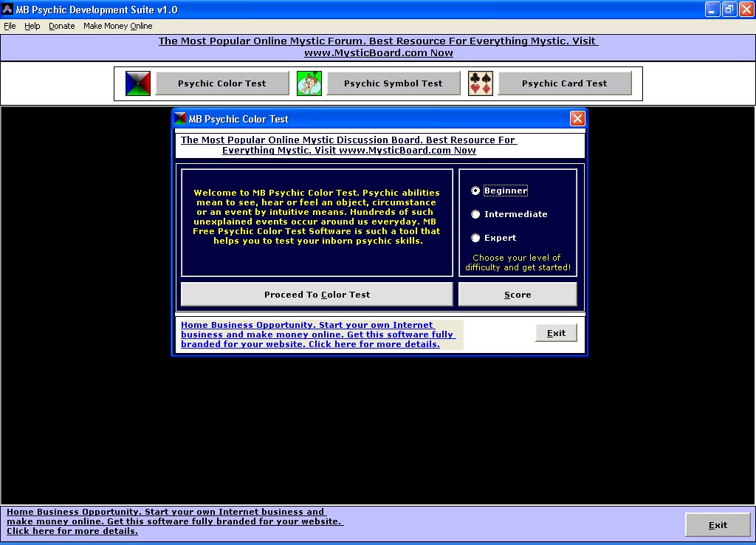Close the Psychic Development Suite window
Viewport: 756px width, 545px height.
[747, 9]
